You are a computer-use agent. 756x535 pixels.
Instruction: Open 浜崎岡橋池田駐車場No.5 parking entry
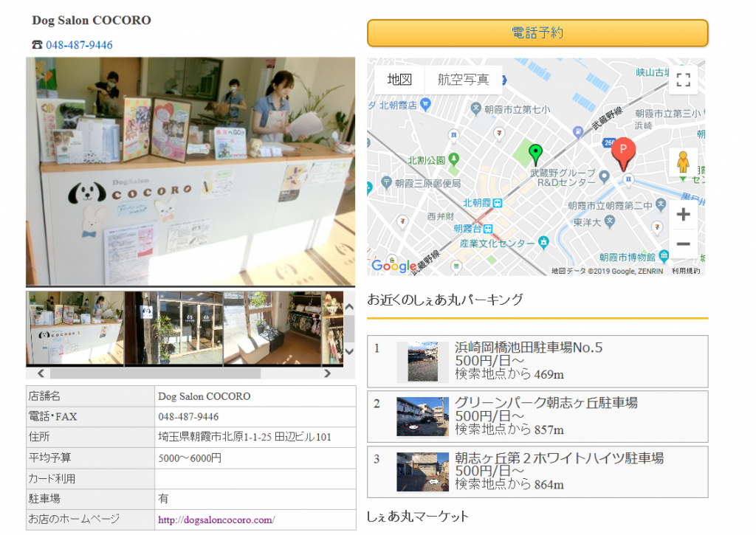[x=537, y=362]
